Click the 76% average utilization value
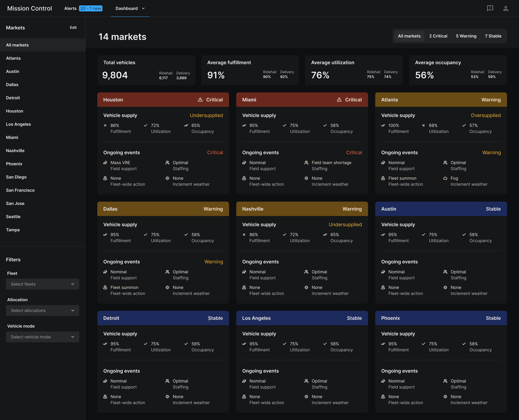 pos(320,75)
